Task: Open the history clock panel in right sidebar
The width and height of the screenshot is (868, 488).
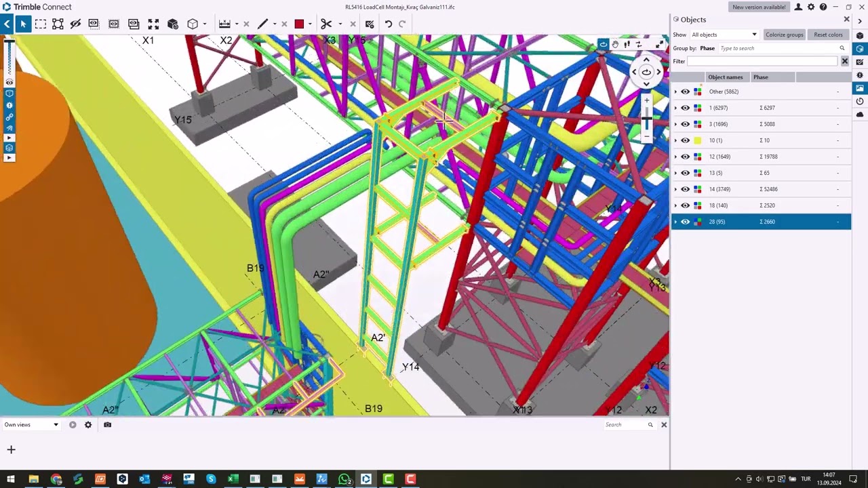Action: coord(860,101)
